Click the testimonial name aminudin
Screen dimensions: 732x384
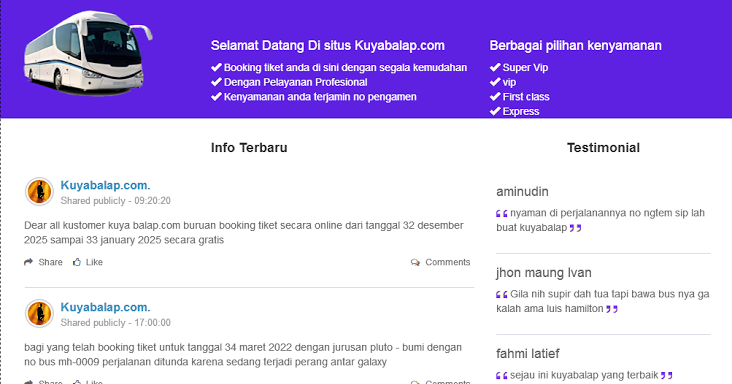coord(522,192)
